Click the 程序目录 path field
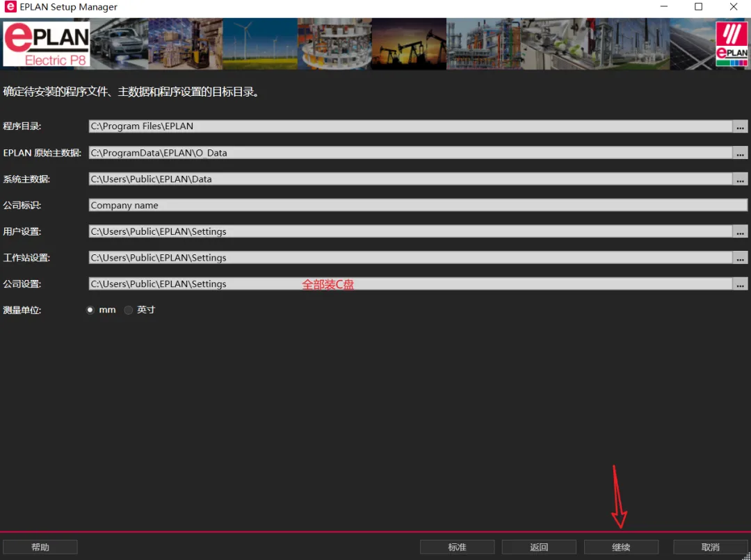The width and height of the screenshot is (751, 560). pyautogui.click(x=410, y=126)
